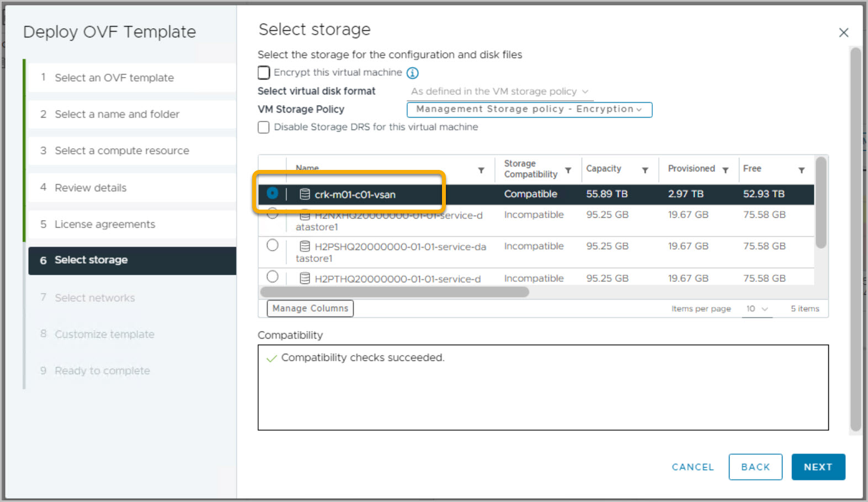The image size is (868, 502).
Task: Check Disable Storage DRS for this VM
Action: click(x=264, y=127)
